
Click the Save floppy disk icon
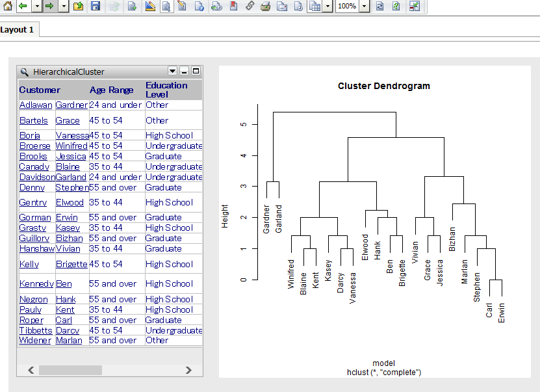[96, 6]
